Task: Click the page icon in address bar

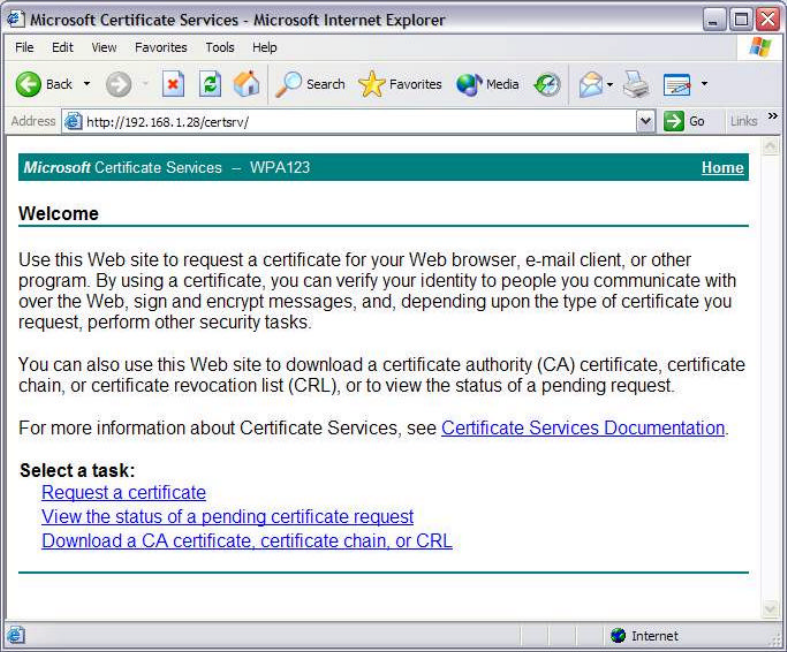Action: click(73, 121)
